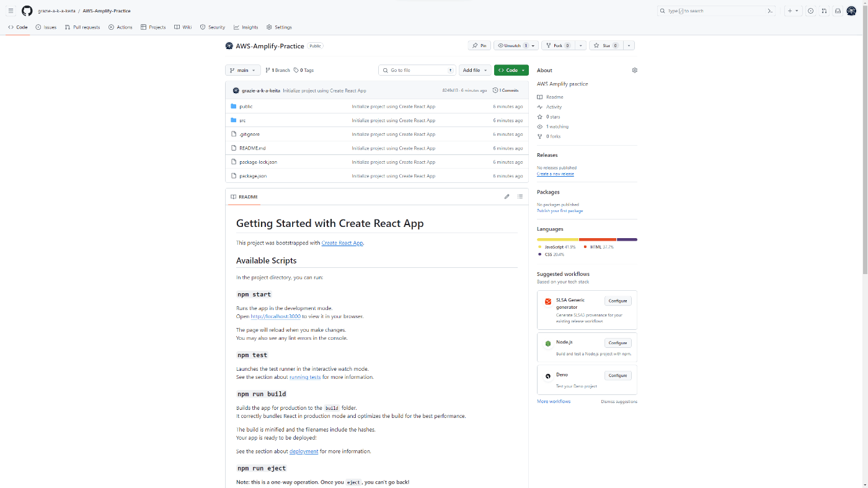Image resolution: width=868 pixels, height=488 pixels.
Task: Open the repository Settings tab
Action: (279, 27)
